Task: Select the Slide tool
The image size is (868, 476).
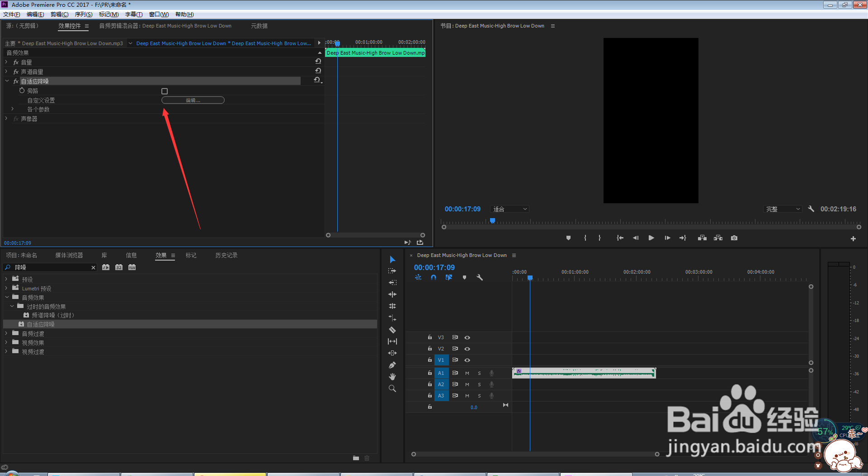Action: point(392,353)
